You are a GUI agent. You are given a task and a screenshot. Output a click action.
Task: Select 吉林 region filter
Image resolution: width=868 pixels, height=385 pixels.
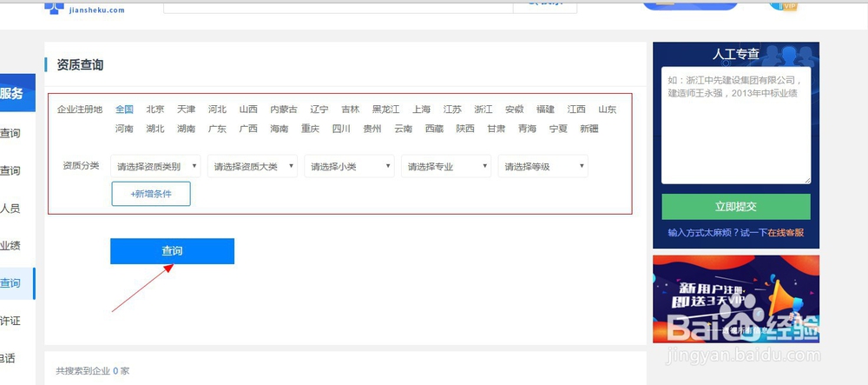coord(351,110)
